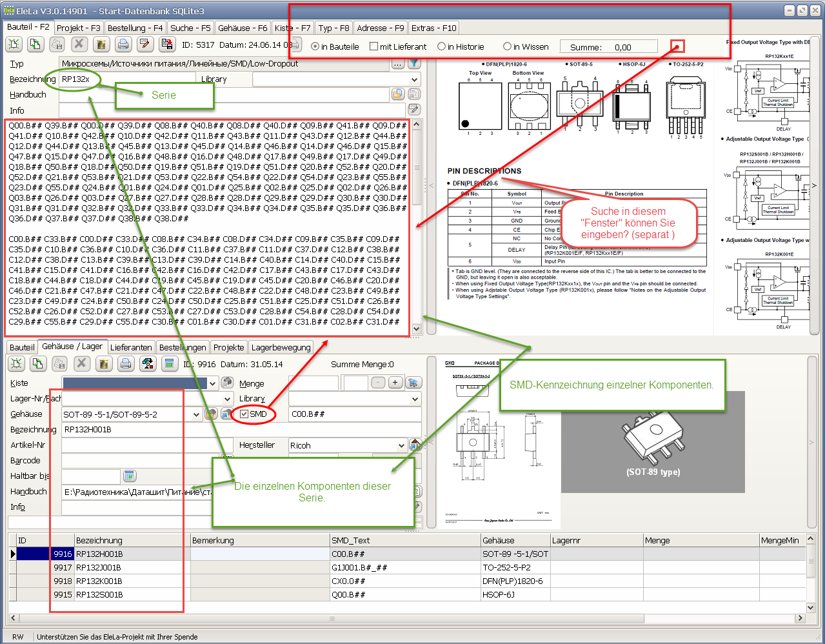The height and width of the screenshot is (644, 825).
Task: Click the Info edit pencil icon in the Bauteil panel
Action: (414, 110)
